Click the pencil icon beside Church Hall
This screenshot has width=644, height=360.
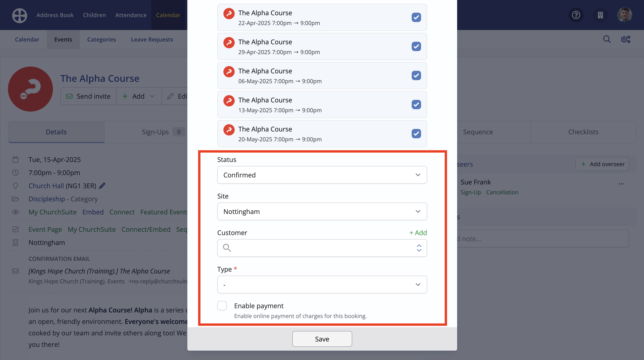(102, 186)
